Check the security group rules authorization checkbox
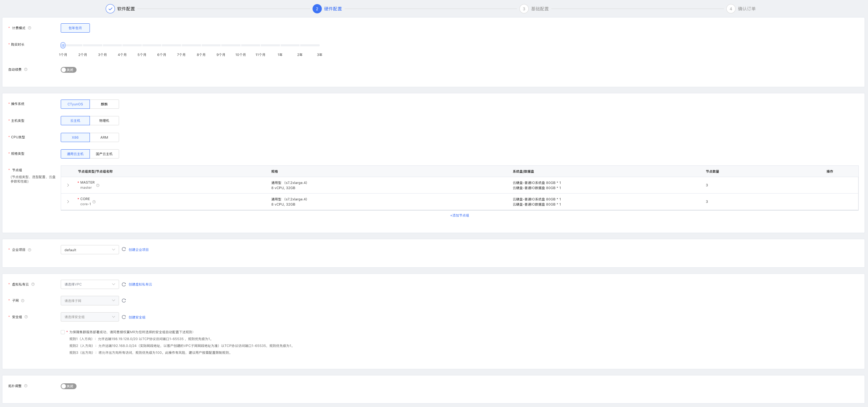The width and height of the screenshot is (868, 407). click(x=63, y=332)
